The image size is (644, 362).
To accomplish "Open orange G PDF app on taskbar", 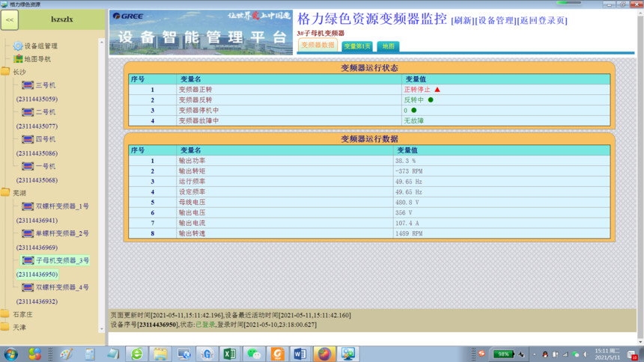I will [277, 354].
